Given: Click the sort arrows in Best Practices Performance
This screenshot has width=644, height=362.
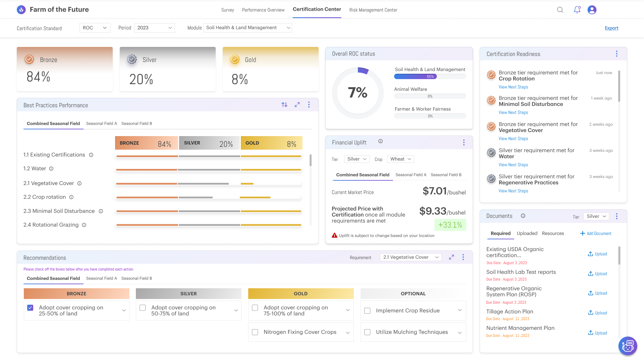Looking at the screenshot, I should (x=284, y=105).
